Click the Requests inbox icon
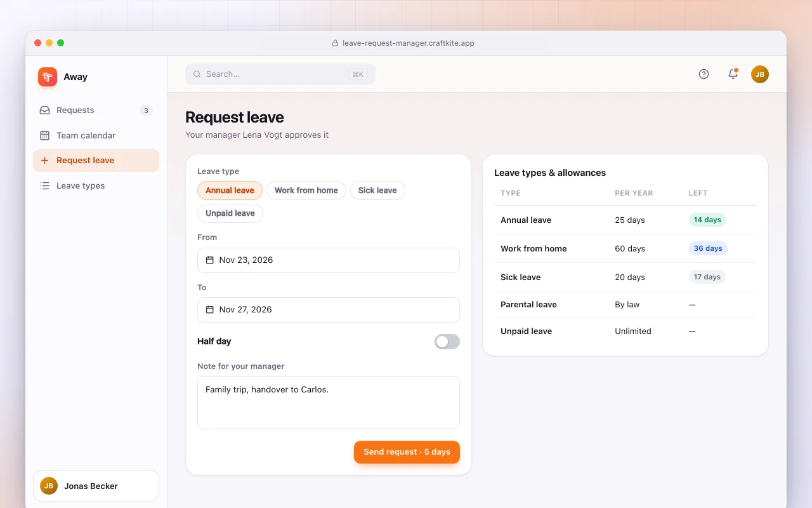812x508 pixels. pos(44,110)
